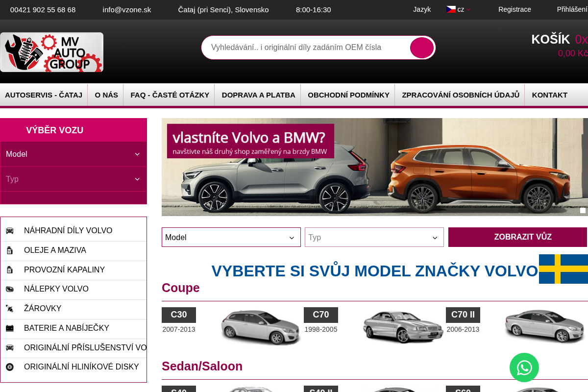This screenshot has width=588, height=392.
Task: Select the slide indicator square on banner
Action: [583, 210]
